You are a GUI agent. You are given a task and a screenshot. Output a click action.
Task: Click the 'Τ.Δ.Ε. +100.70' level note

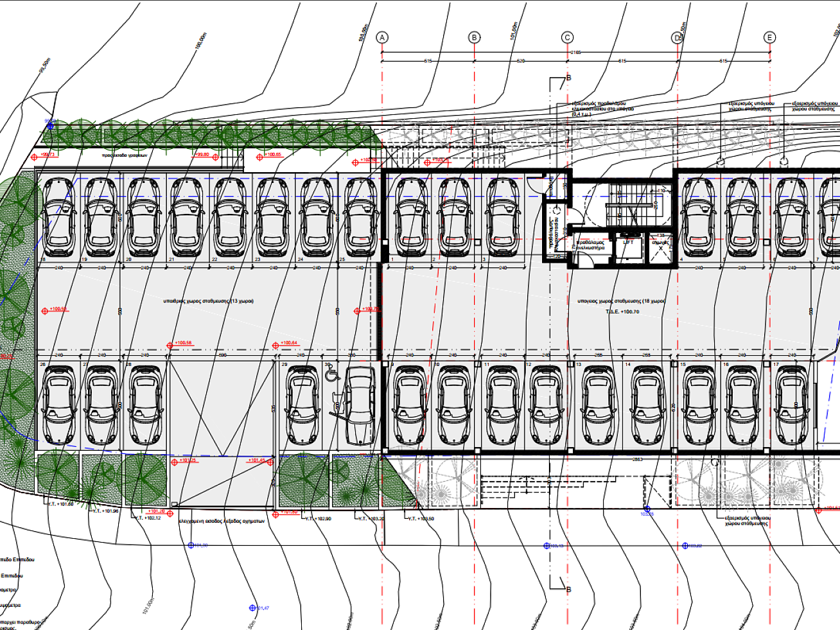(x=622, y=311)
